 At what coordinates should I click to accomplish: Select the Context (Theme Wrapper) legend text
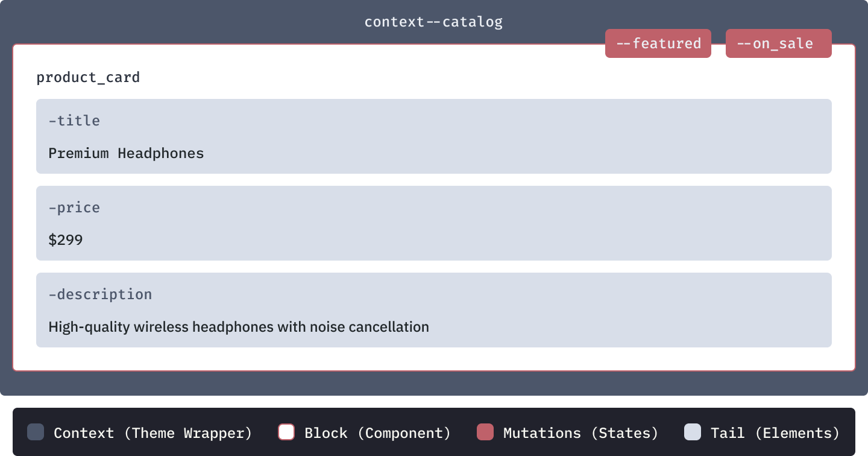(153, 433)
